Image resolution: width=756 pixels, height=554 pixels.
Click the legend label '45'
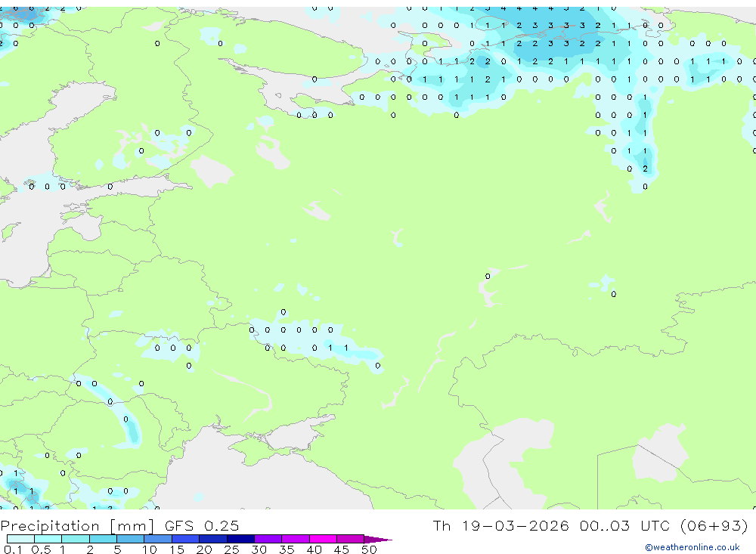pyautogui.click(x=342, y=549)
